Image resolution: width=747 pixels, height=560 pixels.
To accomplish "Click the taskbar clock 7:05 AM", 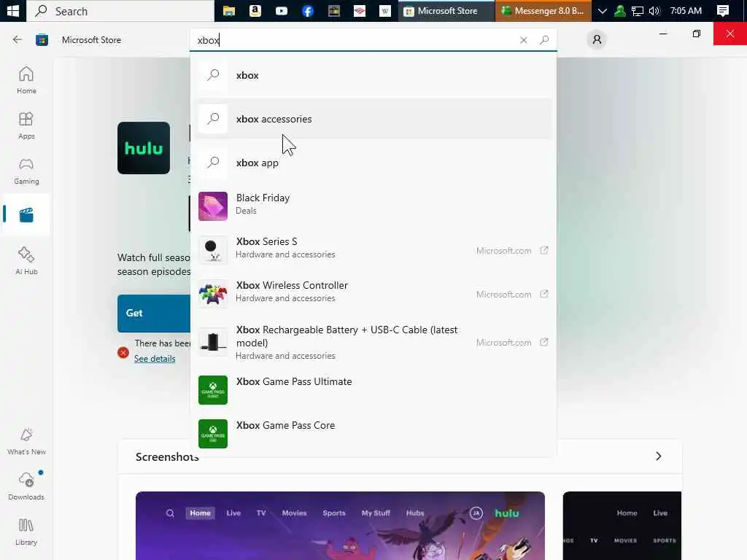I will 686,10.
